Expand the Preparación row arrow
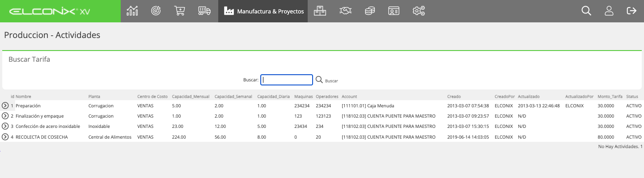644x178 pixels. pos(5,106)
